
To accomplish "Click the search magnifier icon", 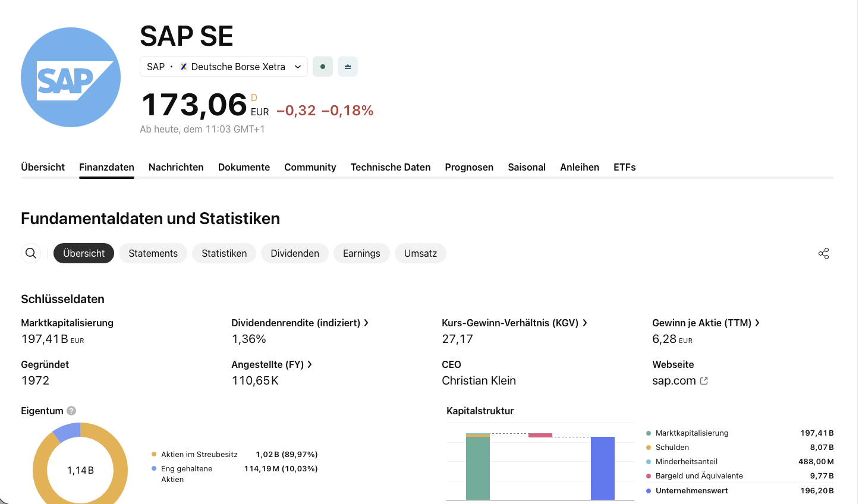I will (x=30, y=253).
